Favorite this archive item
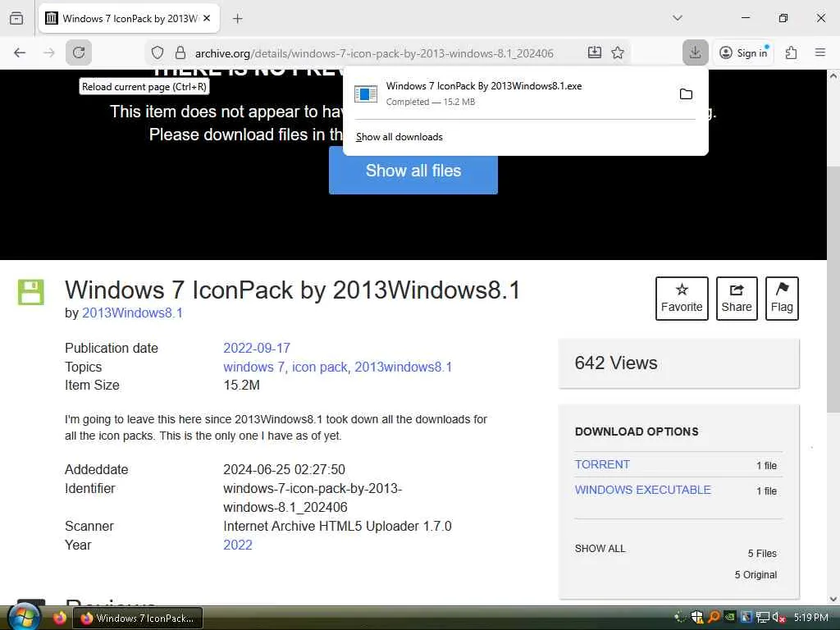 tap(682, 299)
